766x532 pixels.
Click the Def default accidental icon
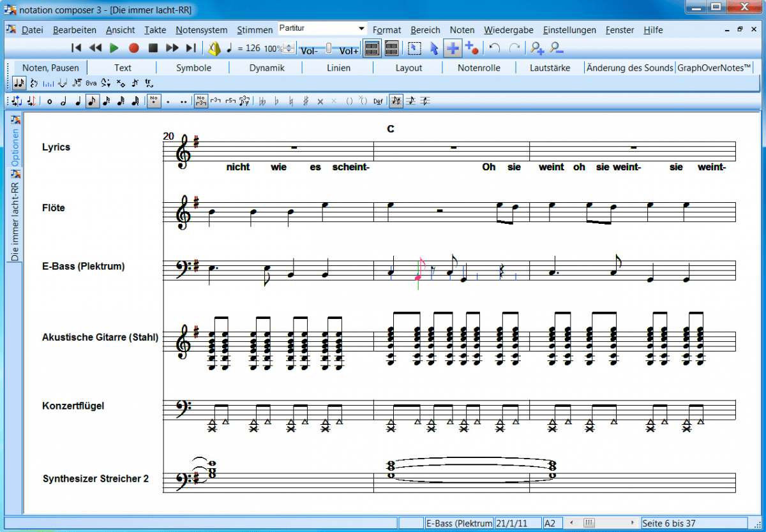[378, 101]
